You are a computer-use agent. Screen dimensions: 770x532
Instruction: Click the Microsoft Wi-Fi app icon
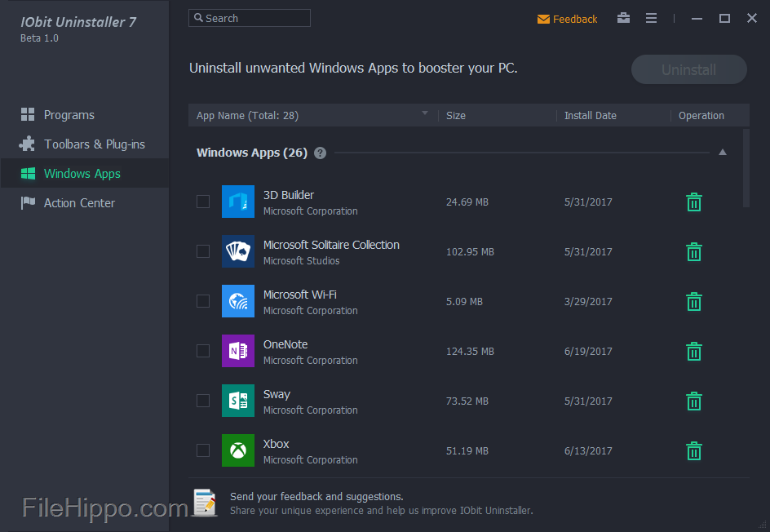tap(238, 301)
